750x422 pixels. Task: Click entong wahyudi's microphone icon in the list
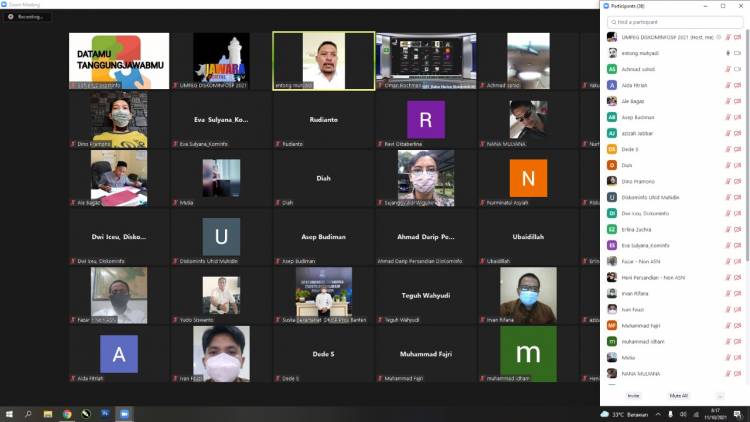tap(727, 53)
